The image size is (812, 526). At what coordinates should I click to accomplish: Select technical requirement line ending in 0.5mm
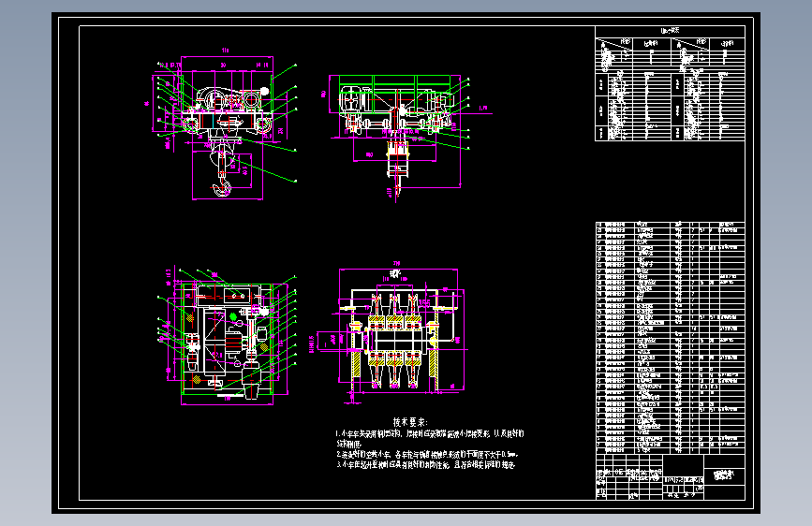coord(427,454)
